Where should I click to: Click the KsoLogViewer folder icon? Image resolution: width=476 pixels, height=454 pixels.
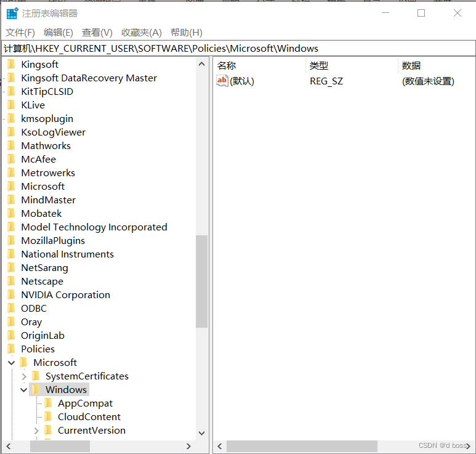click(11, 132)
